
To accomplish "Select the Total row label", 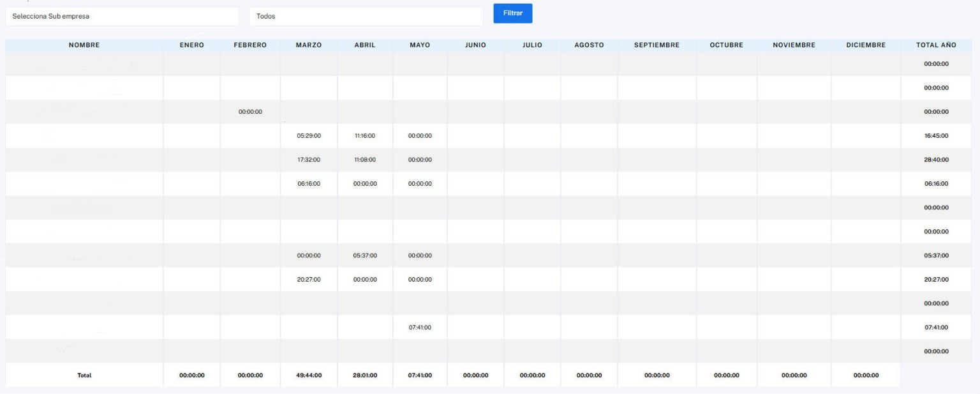I will coord(84,375).
